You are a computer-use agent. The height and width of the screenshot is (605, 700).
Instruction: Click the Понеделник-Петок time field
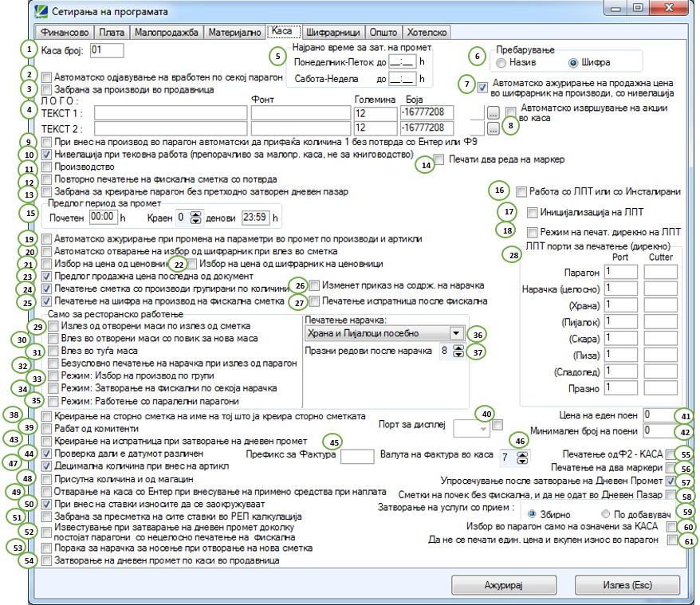pos(403,61)
